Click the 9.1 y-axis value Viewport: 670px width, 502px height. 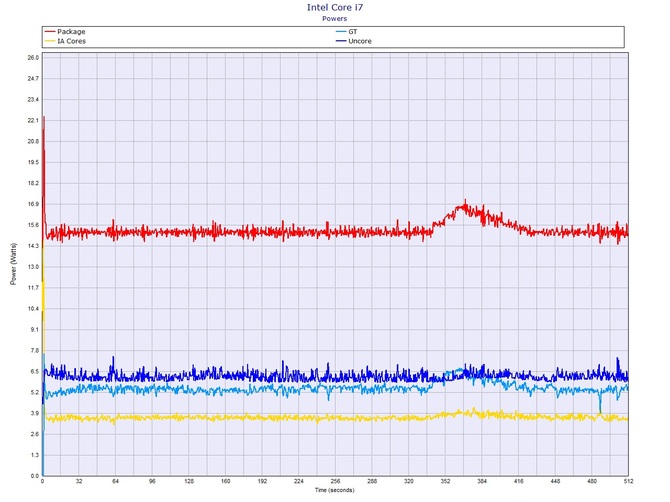pyautogui.click(x=35, y=330)
